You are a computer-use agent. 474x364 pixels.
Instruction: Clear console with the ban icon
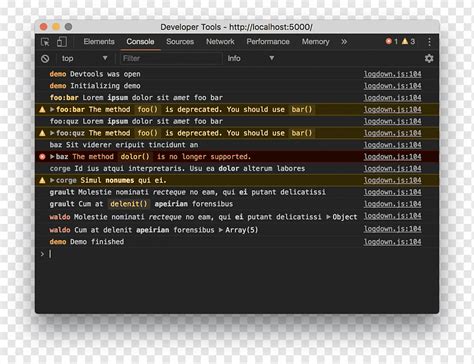(45, 59)
